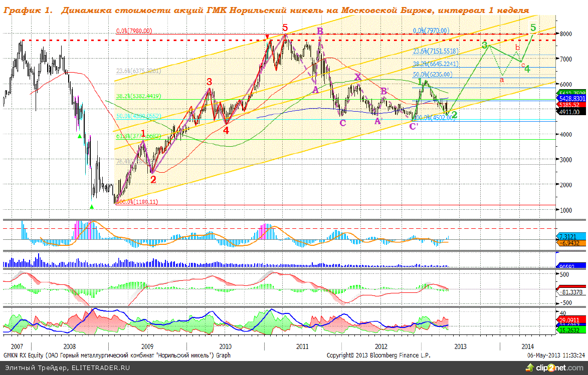The image size is (588, 375).
Task: Select the purple B label near the 8000 level
Action: pos(319,31)
